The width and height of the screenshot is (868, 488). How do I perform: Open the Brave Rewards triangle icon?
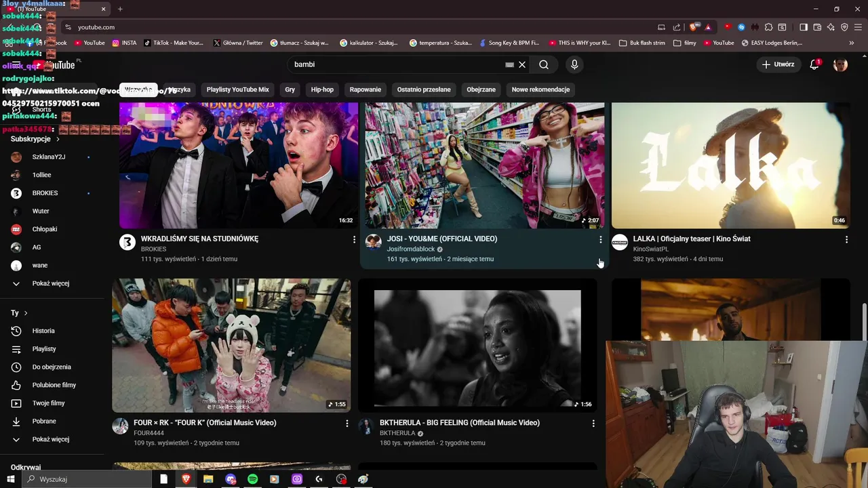[x=708, y=27]
